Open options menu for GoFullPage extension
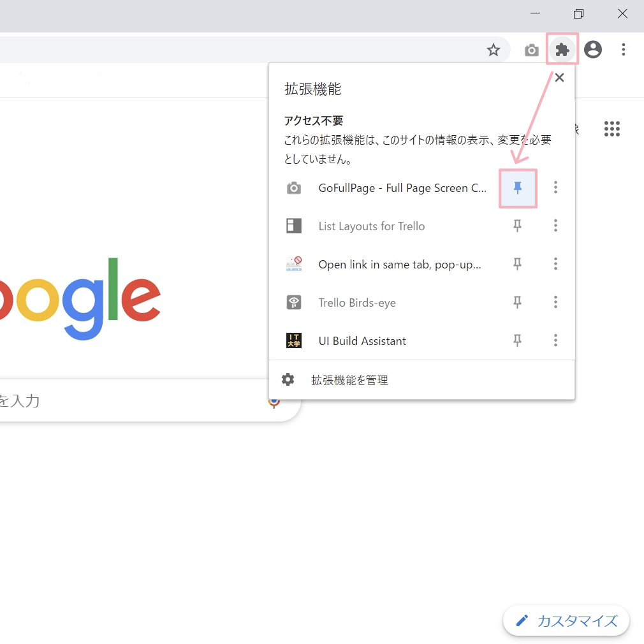 point(555,187)
